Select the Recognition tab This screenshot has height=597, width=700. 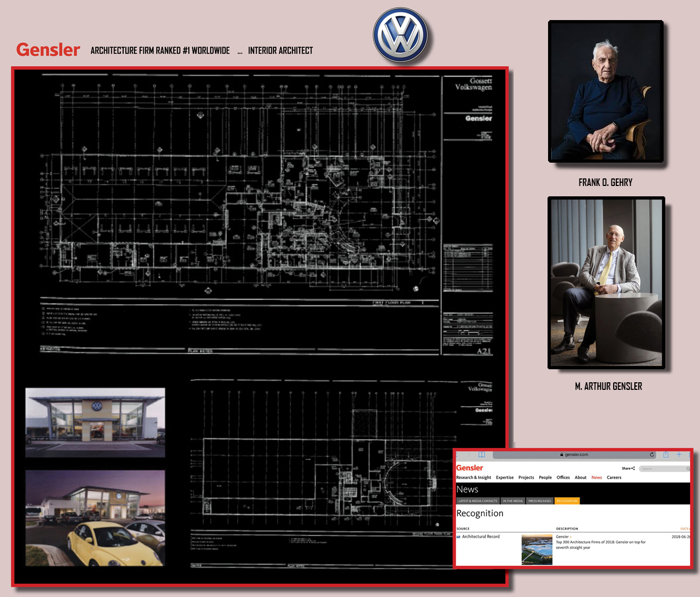567,501
